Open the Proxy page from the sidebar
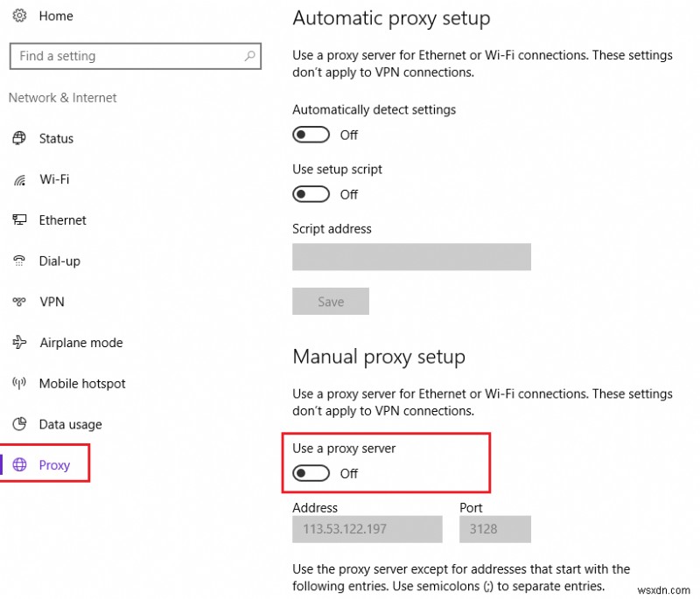The width and height of the screenshot is (700, 599). click(54, 465)
